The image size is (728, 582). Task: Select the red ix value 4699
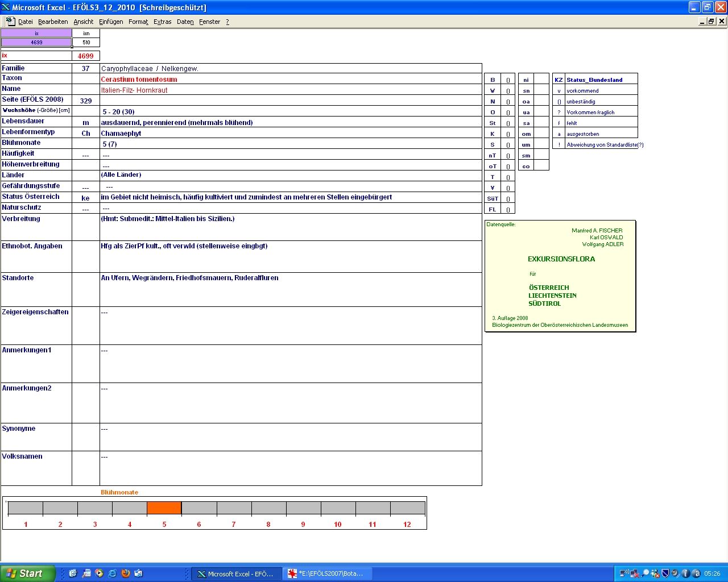(86, 56)
